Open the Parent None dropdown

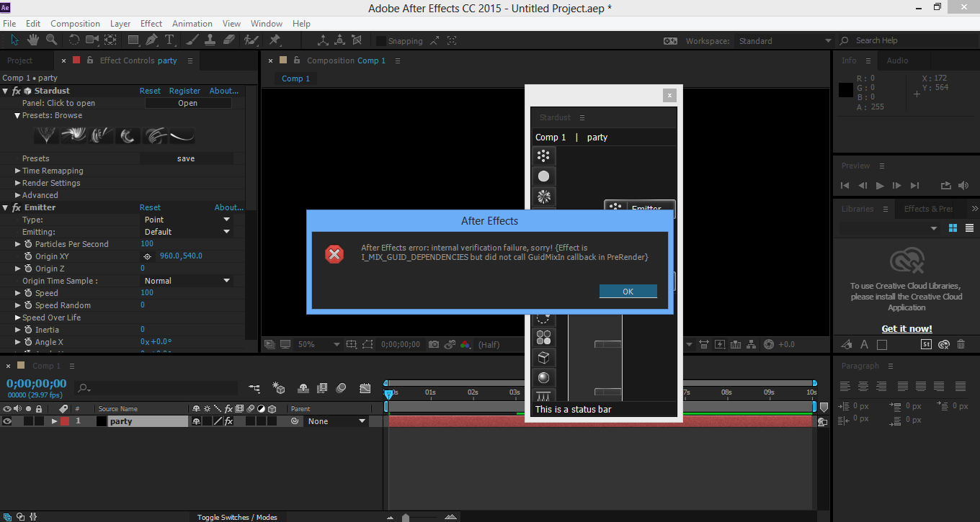click(336, 421)
